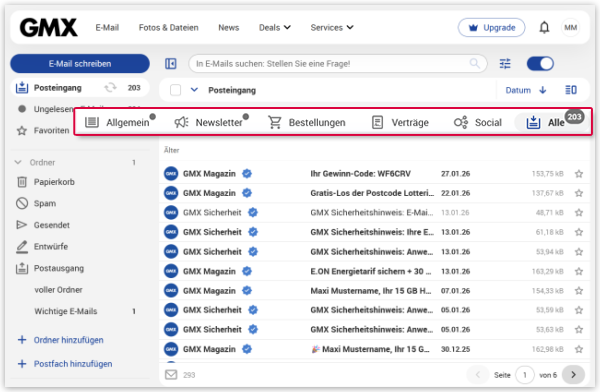Refresh the Posteingang folder

coord(111,88)
